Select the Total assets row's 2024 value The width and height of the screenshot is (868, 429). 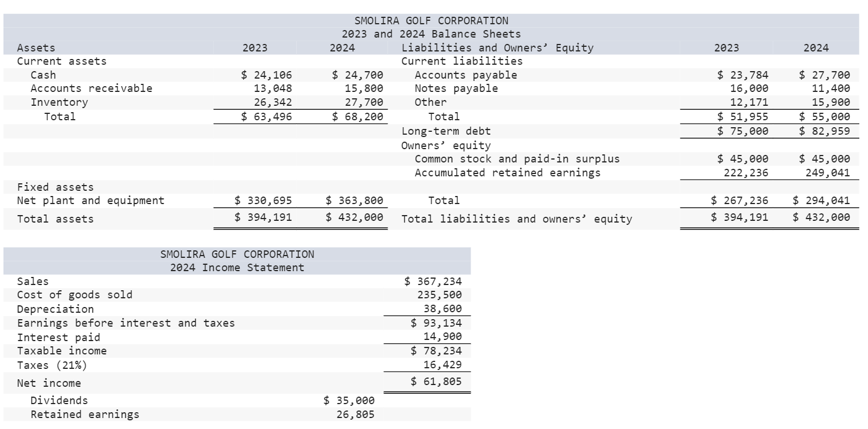point(355,217)
